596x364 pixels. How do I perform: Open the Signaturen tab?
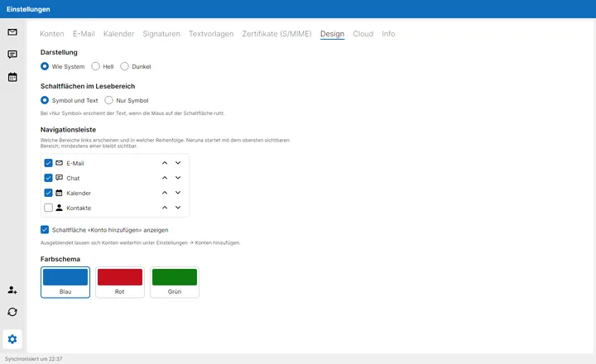pos(161,34)
